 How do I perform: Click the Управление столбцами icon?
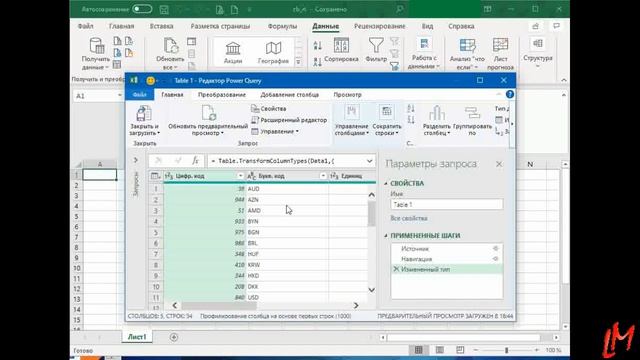coord(351,112)
